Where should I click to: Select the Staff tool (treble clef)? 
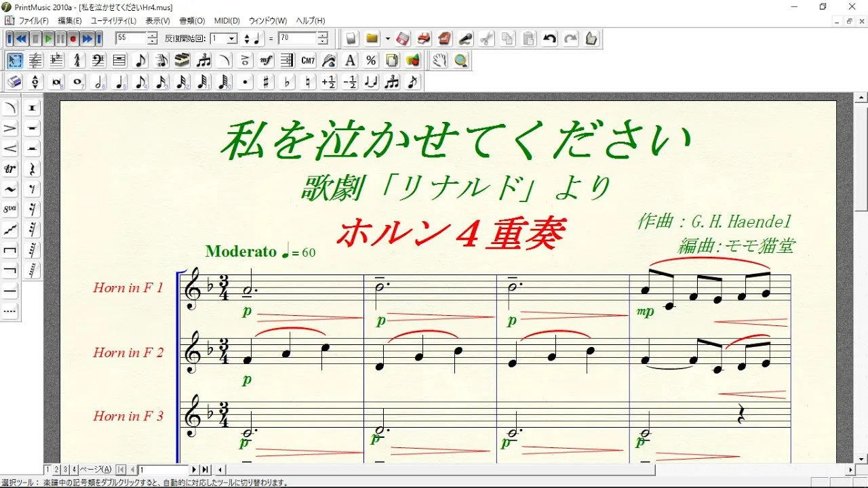click(35, 60)
